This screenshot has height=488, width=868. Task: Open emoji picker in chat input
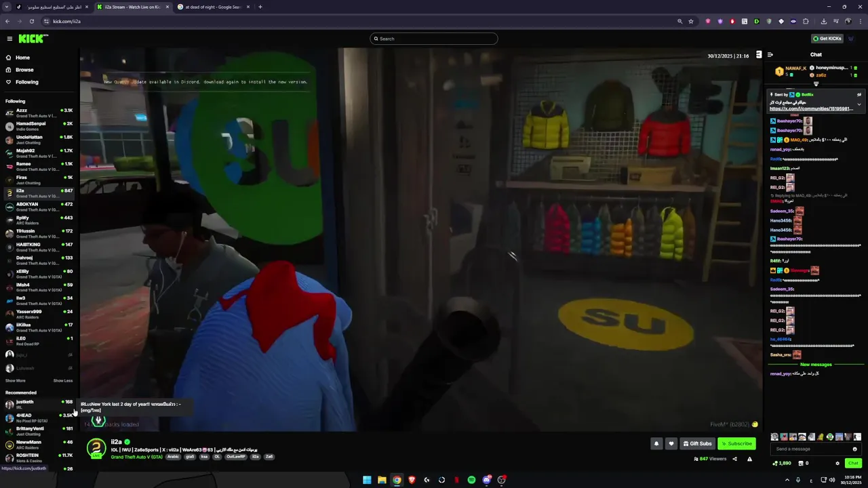click(x=854, y=449)
